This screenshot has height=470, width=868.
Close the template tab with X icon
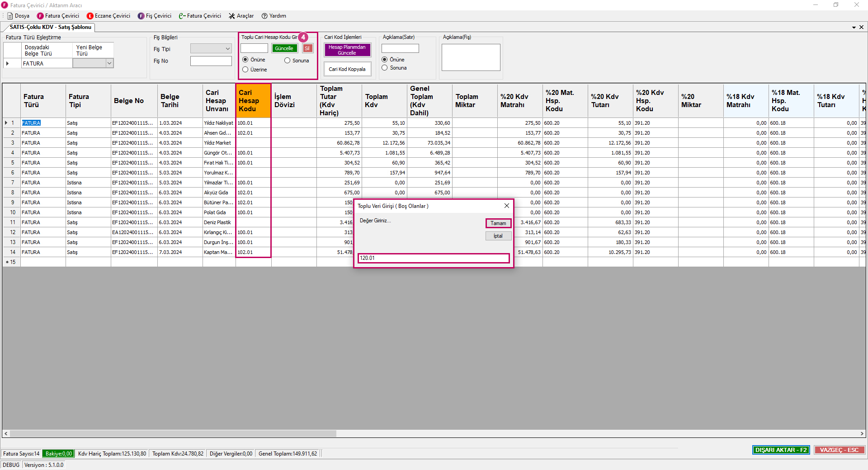[861, 27]
